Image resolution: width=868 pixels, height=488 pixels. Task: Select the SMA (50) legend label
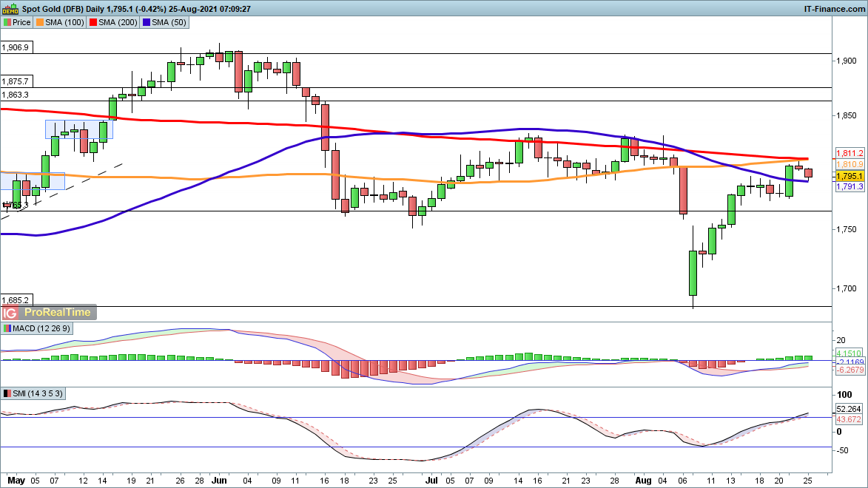click(x=167, y=23)
